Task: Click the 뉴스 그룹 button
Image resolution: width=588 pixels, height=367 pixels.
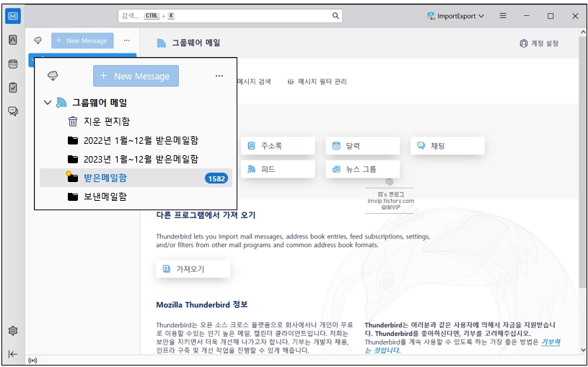Action: [363, 169]
